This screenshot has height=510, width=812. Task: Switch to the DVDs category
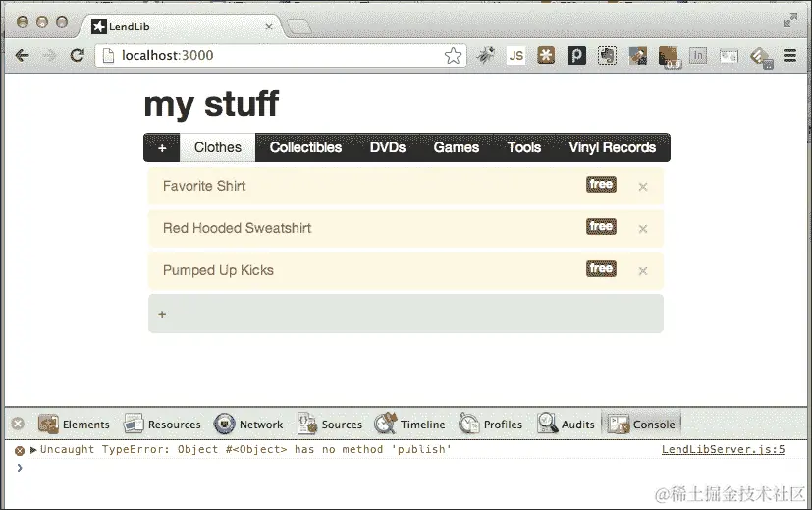tap(388, 147)
